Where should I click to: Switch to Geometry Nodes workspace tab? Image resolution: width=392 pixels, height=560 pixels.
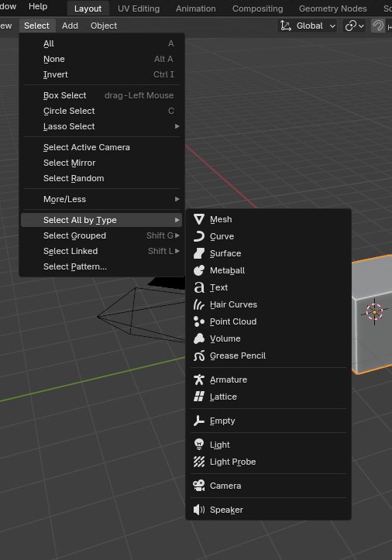click(x=332, y=9)
